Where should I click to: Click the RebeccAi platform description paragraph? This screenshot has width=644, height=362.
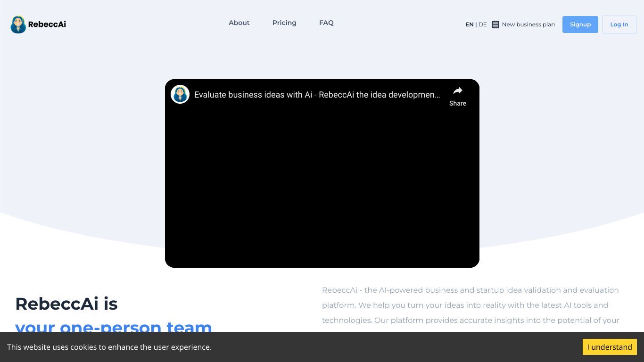click(471, 305)
